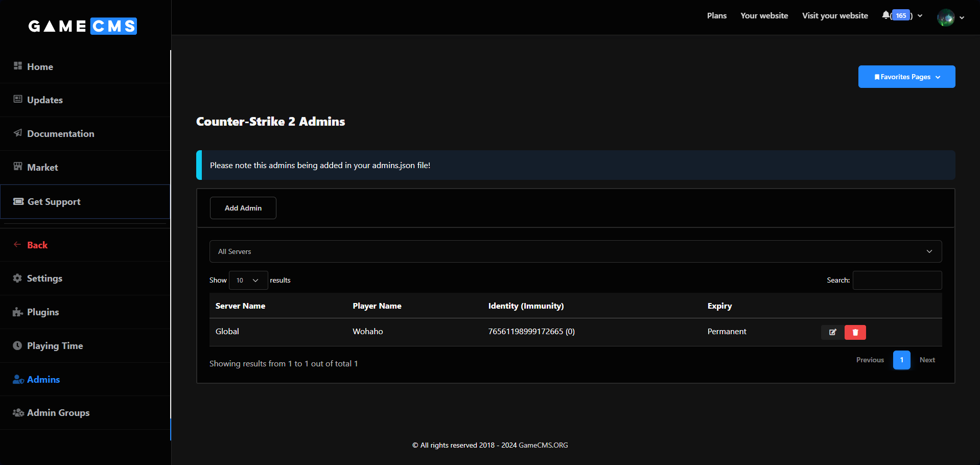Sort by Player Name column header
The image size is (980, 465).
pos(377,306)
